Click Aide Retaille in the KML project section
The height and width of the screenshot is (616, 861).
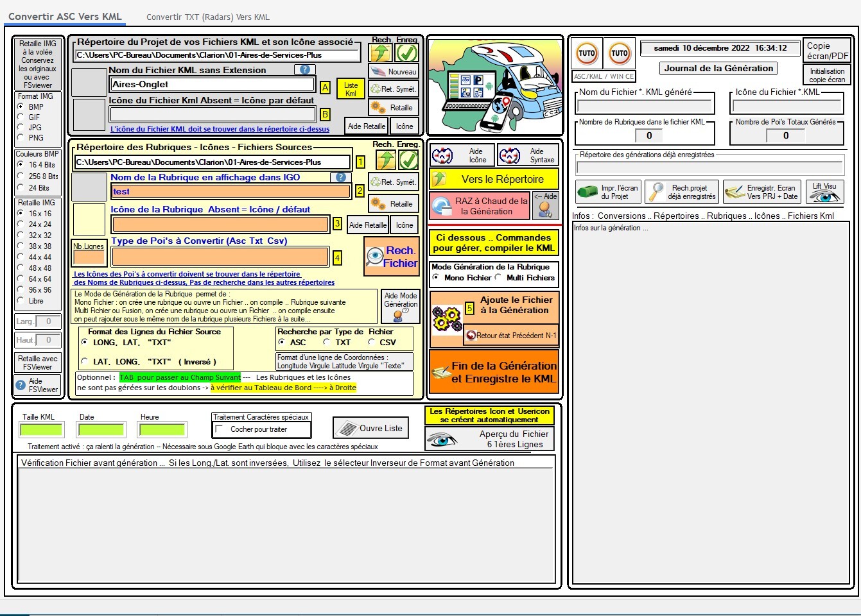tap(367, 126)
